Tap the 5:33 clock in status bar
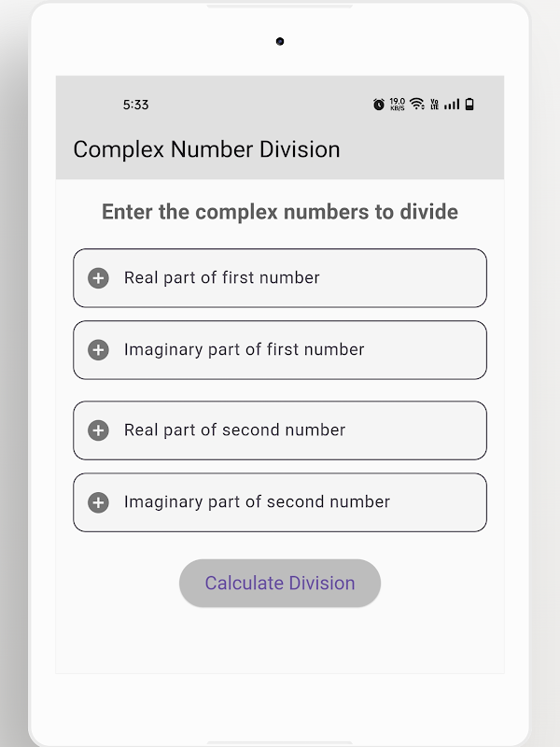Image resolution: width=560 pixels, height=747 pixels. click(x=136, y=105)
